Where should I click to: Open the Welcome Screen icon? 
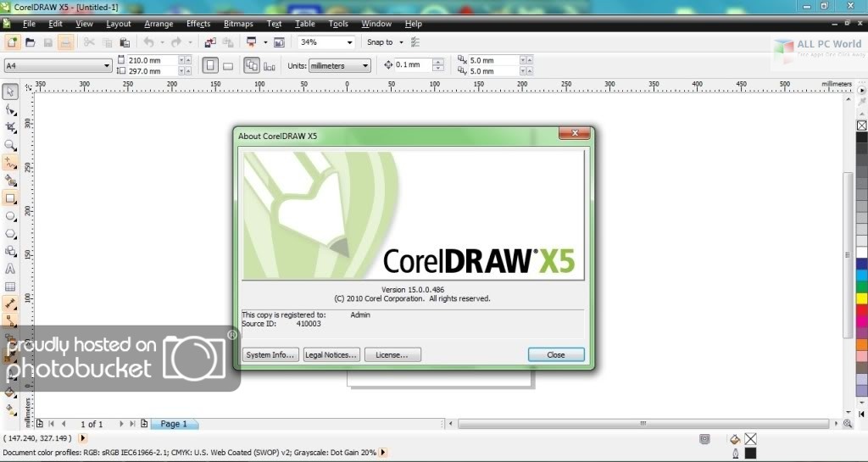(279, 42)
